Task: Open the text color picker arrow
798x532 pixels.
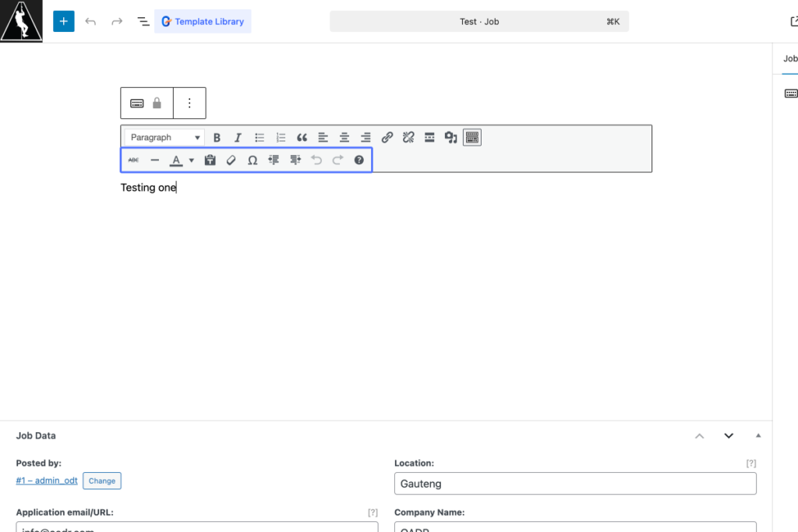Action: coord(192,160)
